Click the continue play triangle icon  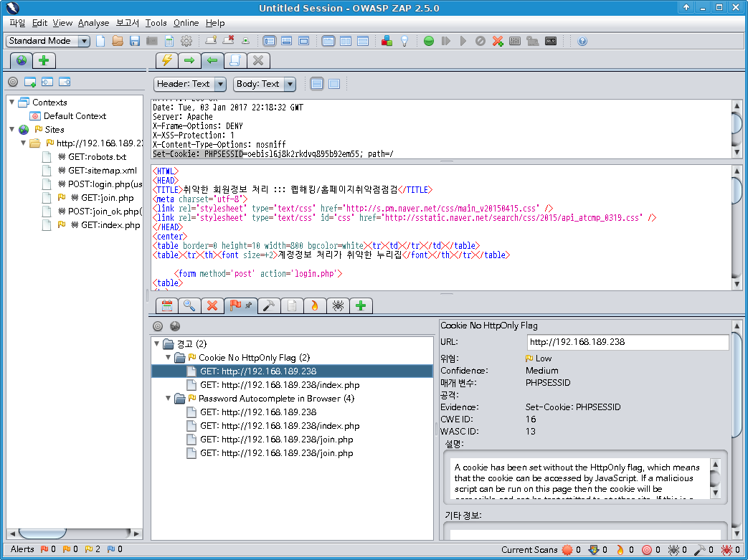pos(463,41)
